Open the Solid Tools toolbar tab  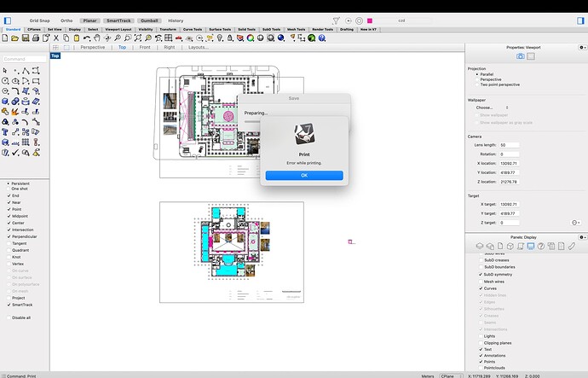pos(246,29)
